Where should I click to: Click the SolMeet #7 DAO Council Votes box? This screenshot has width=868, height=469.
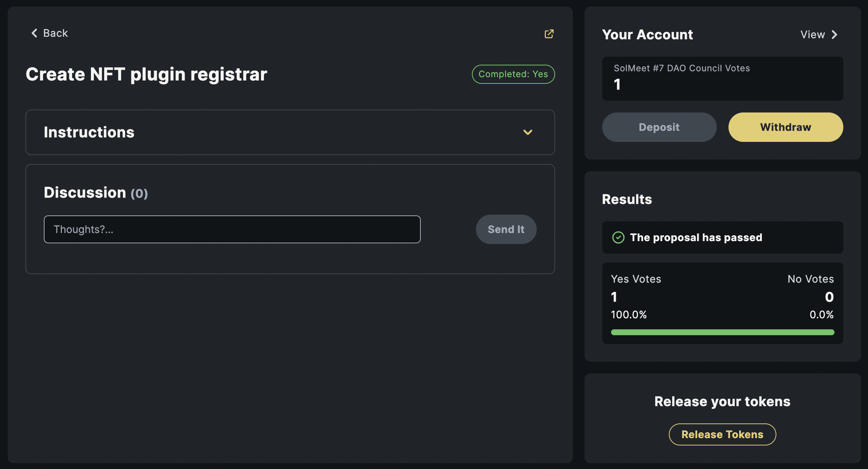point(722,78)
